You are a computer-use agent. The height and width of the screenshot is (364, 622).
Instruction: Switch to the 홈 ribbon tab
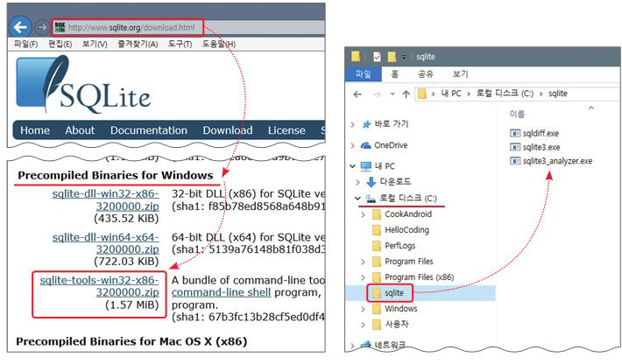click(395, 74)
